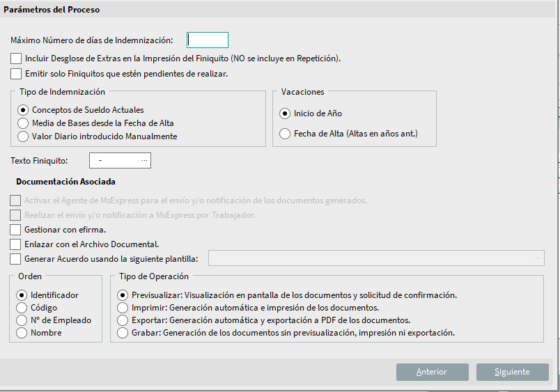
Task: Select Inicio de Año vacation option
Action: [284, 113]
